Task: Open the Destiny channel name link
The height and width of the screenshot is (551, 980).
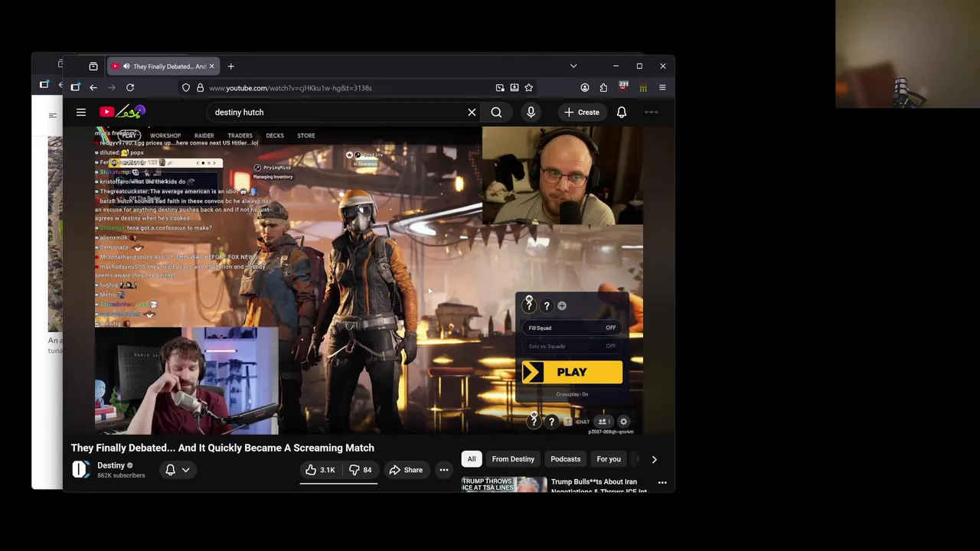Action: point(111,465)
